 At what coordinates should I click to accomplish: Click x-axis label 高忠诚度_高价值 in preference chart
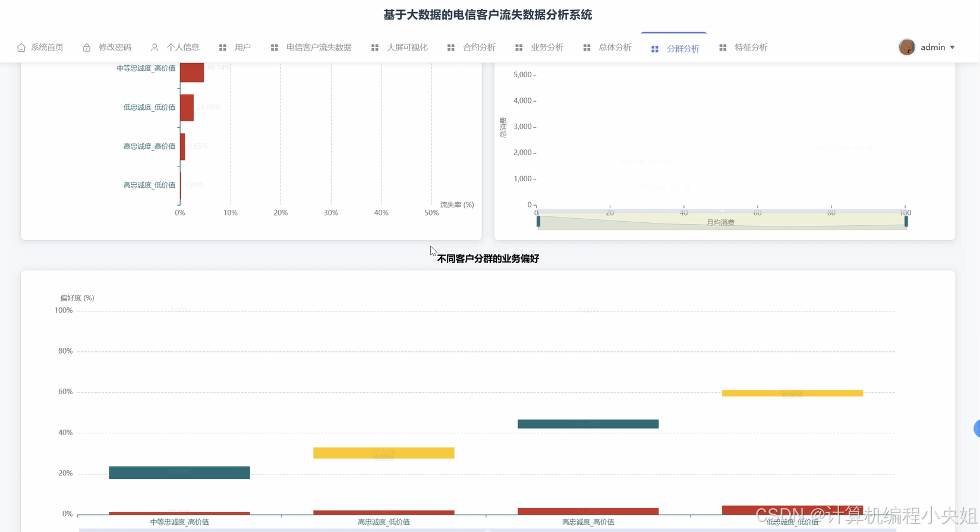[x=588, y=522]
